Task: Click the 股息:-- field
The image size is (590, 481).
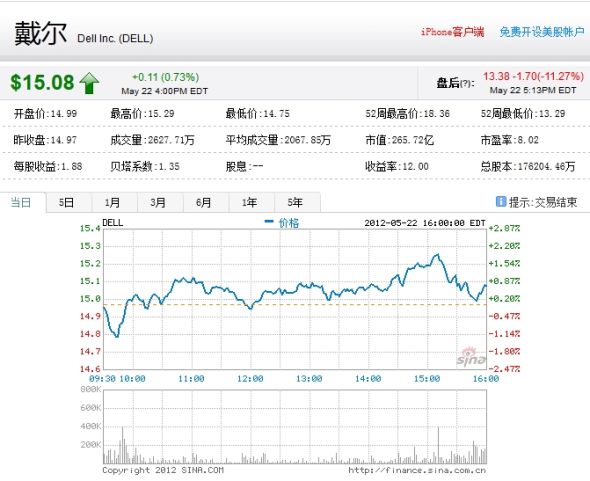Action: (x=245, y=166)
